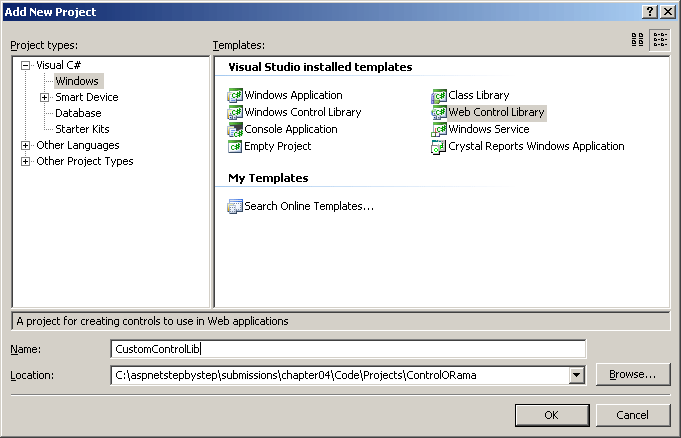Select the Windows Application template icon
681x438 pixels.
(x=235, y=96)
